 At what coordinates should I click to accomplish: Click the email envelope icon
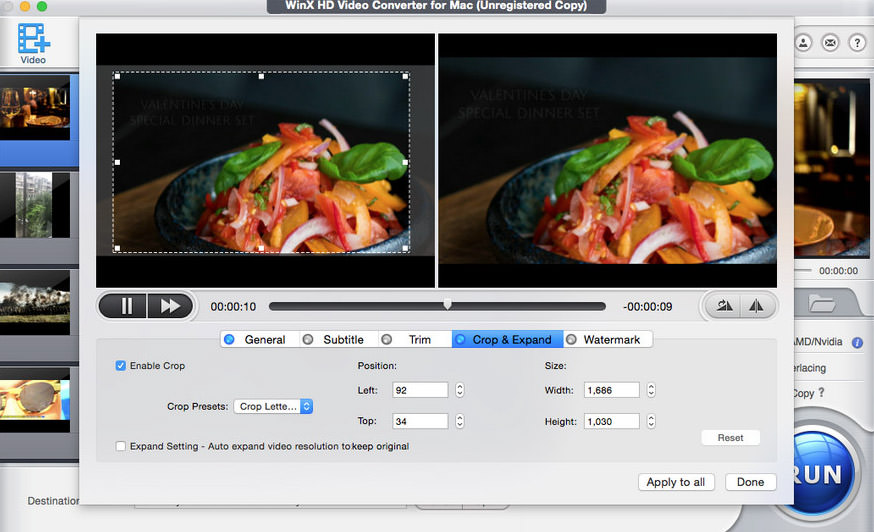[x=830, y=43]
